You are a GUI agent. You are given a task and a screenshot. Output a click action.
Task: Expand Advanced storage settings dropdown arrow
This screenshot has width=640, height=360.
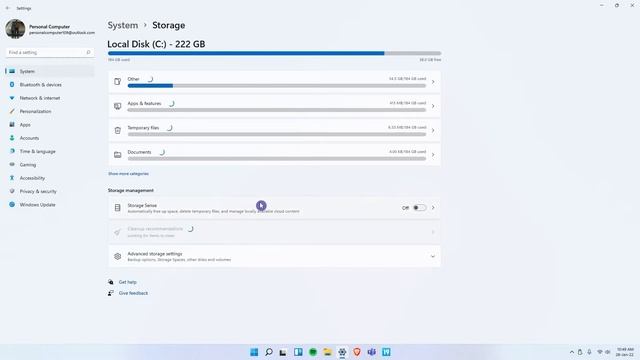433,256
